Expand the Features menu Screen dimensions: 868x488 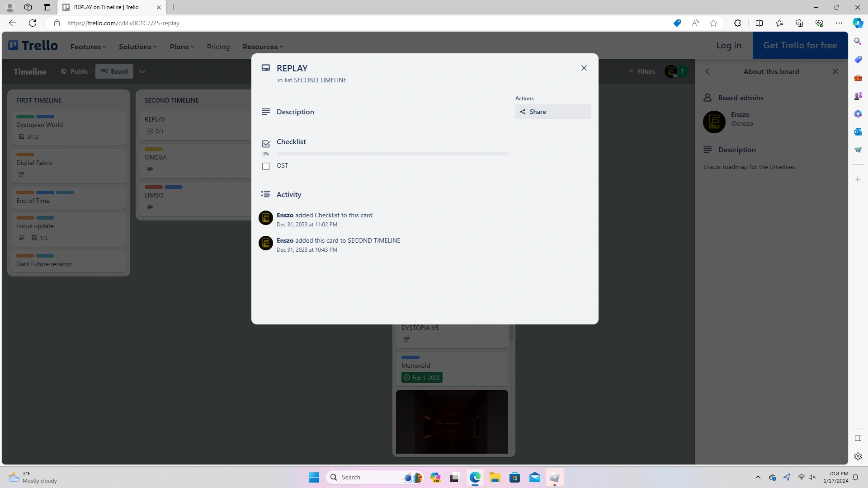88,47
